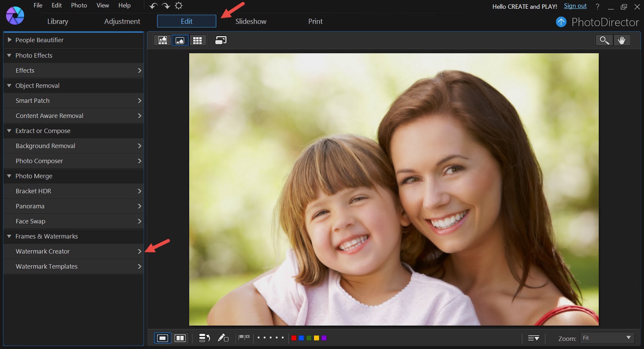Show one photo at a time view

coord(163,338)
